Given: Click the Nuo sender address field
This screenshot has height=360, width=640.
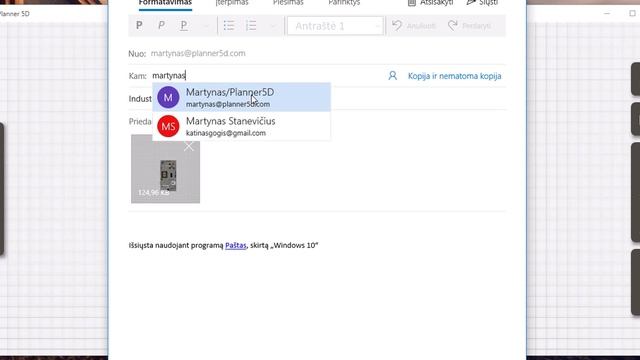Looking at the screenshot, I should tap(198, 53).
